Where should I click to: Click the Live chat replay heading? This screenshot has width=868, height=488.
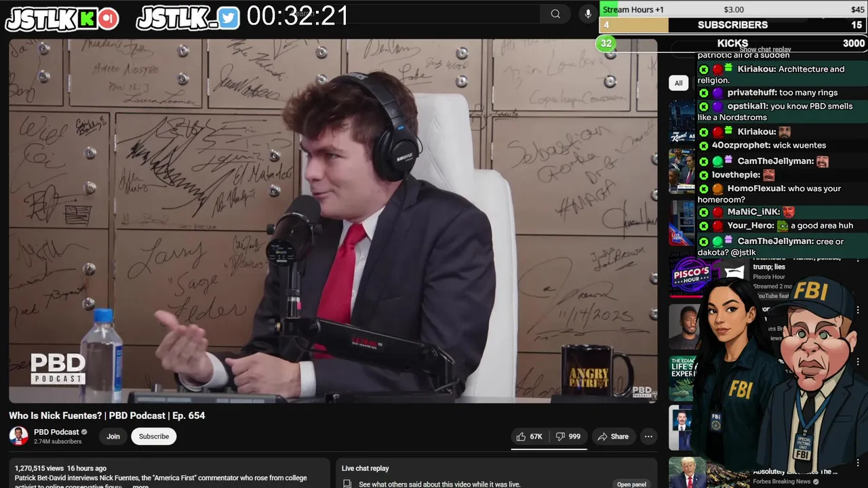tap(366, 468)
